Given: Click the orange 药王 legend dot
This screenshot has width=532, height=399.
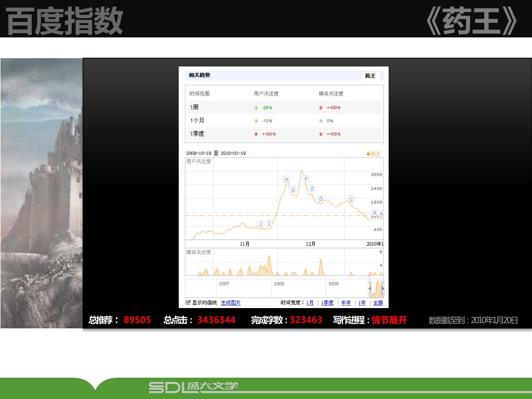Looking at the screenshot, I should [x=368, y=154].
